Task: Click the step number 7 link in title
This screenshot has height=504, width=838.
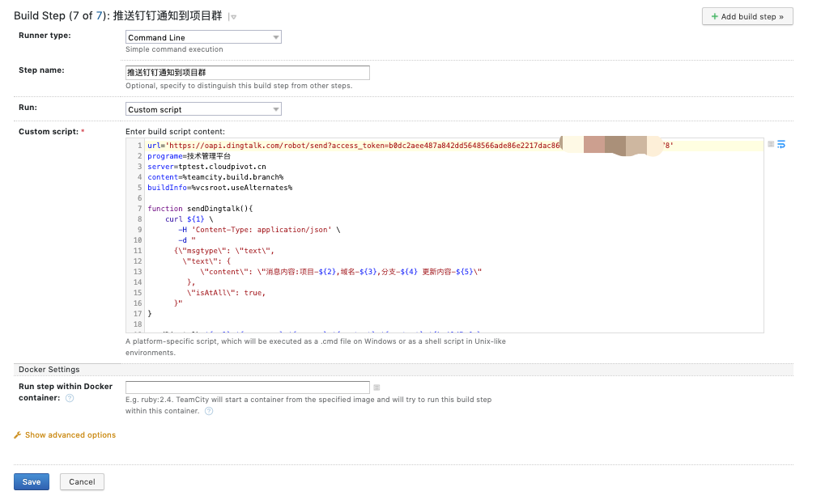Action: point(99,16)
